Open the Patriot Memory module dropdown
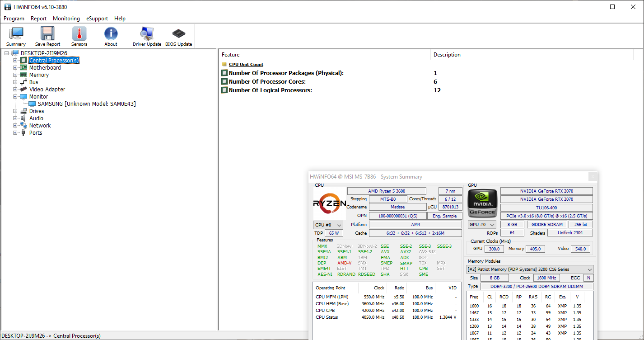 pos(530,269)
